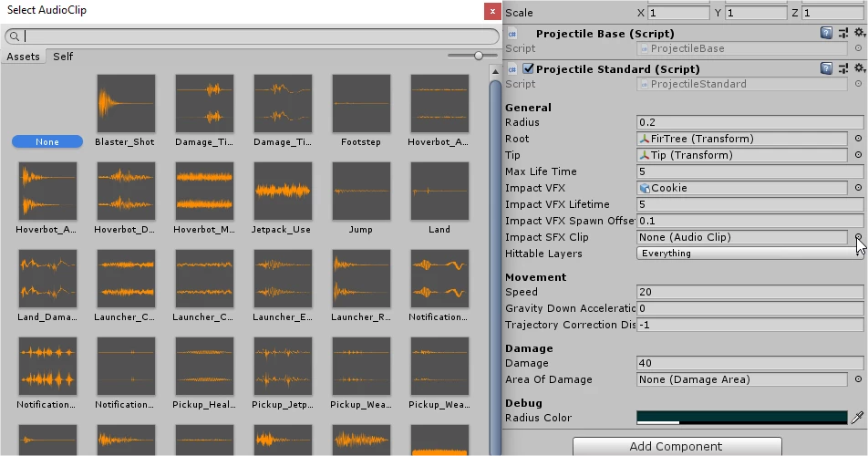Click the Max Life Time field
This screenshot has height=456, width=868.
click(x=750, y=171)
